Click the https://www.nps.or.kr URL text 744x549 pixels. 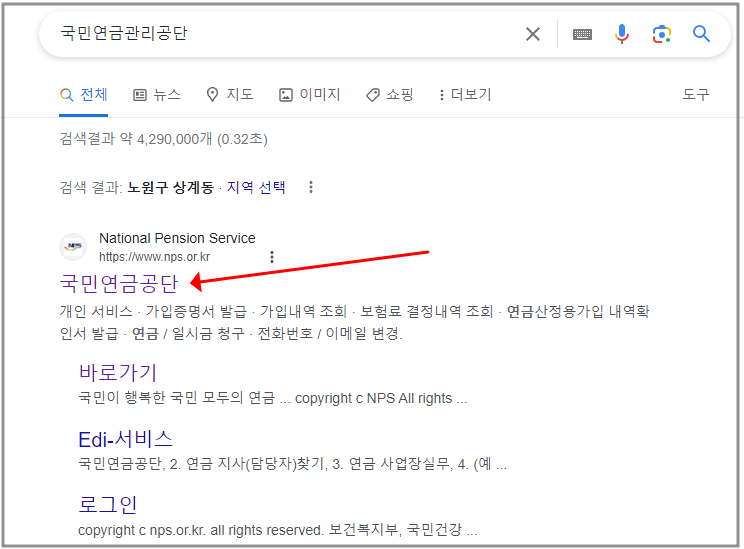click(x=154, y=257)
